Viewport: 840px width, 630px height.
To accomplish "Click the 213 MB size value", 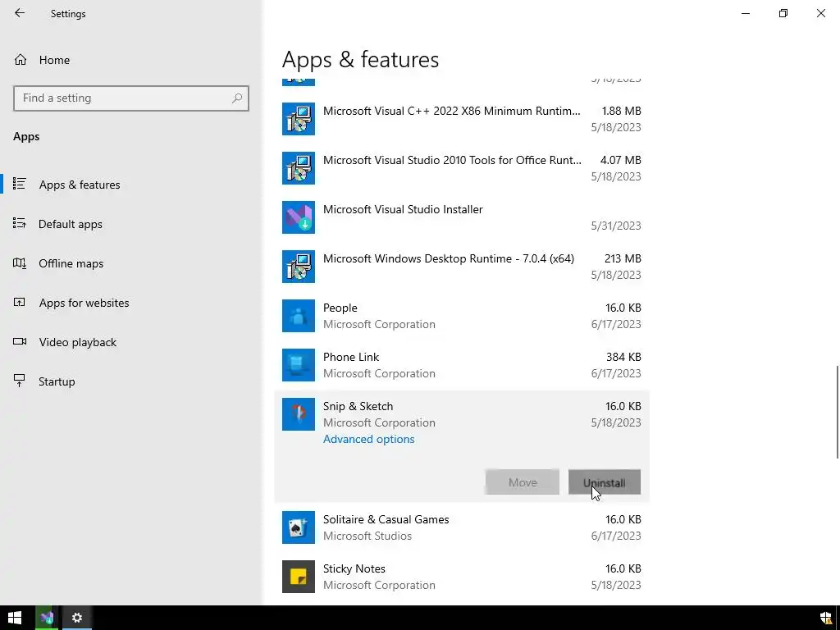I will coord(623,258).
